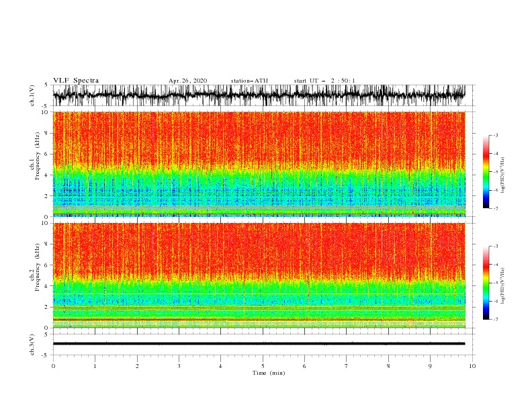The height and width of the screenshot is (411, 532).
Task: Click the "10" tick on ch.2 frequency axis
Action: tap(45, 223)
